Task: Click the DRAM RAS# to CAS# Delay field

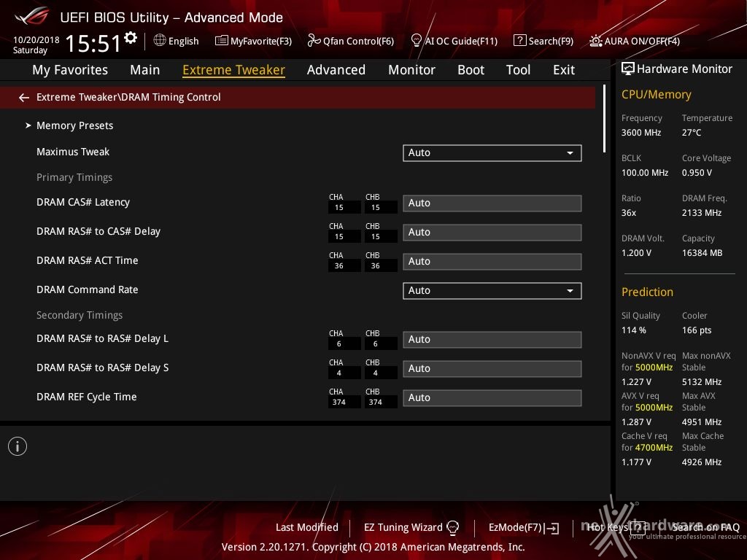Action: tap(492, 233)
